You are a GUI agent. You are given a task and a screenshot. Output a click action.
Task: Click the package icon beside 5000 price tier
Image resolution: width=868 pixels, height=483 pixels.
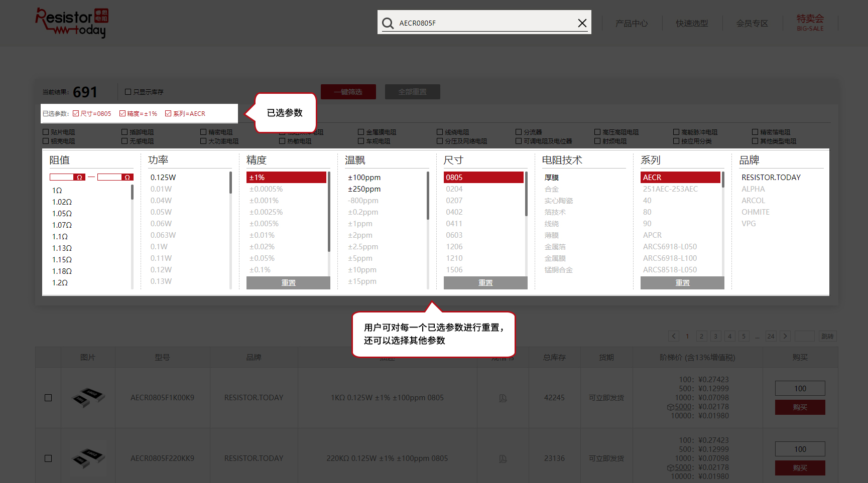670,407
